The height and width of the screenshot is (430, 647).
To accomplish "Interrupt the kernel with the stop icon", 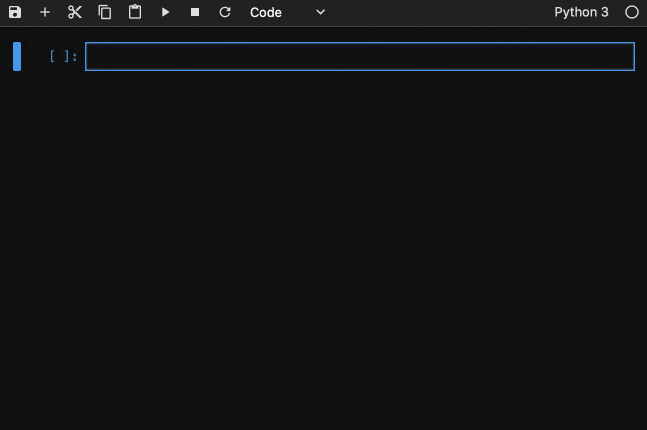I will pyautogui.click(x=195, y=12).
